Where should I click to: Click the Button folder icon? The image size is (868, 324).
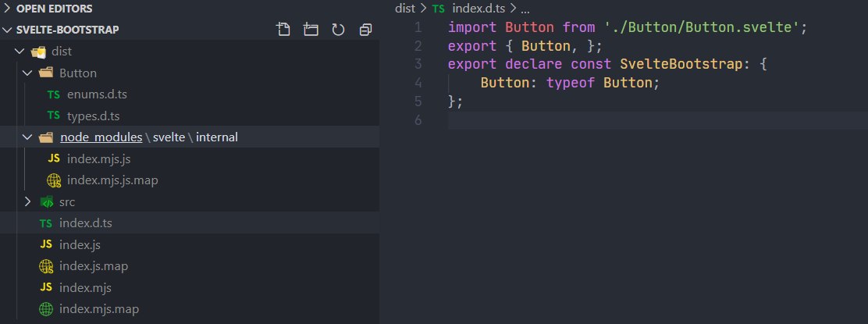(46, 73)
